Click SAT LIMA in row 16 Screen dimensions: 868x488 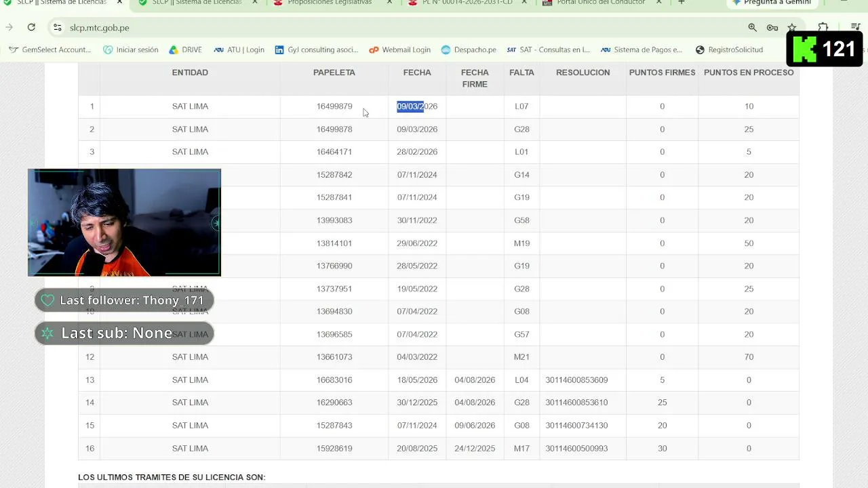(x=190, y=449)
